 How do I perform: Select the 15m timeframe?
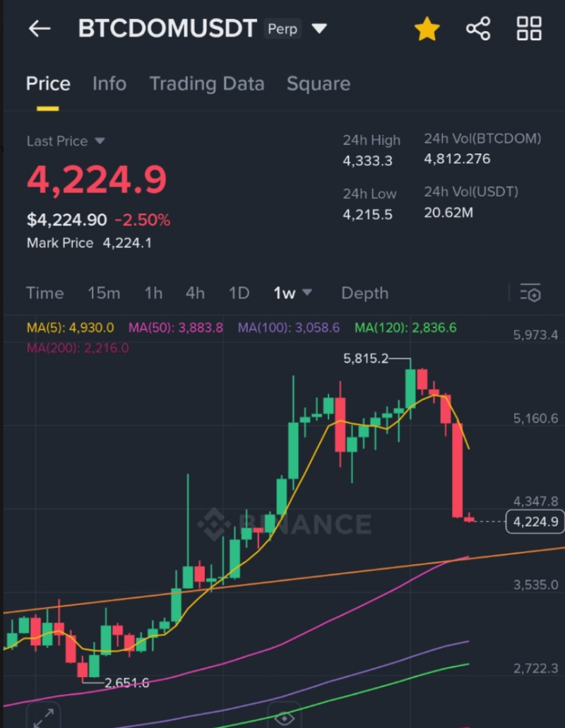point(104,293)
